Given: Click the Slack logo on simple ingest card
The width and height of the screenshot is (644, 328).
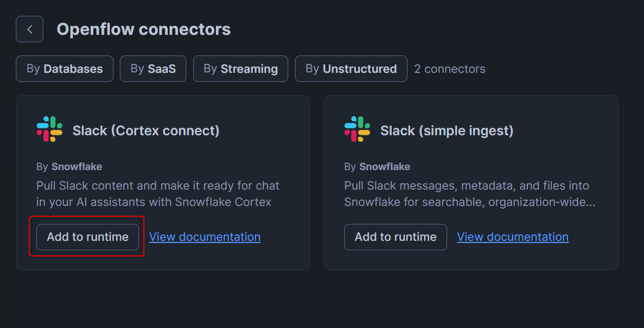Looking at the screenshot, I should 357,129.
